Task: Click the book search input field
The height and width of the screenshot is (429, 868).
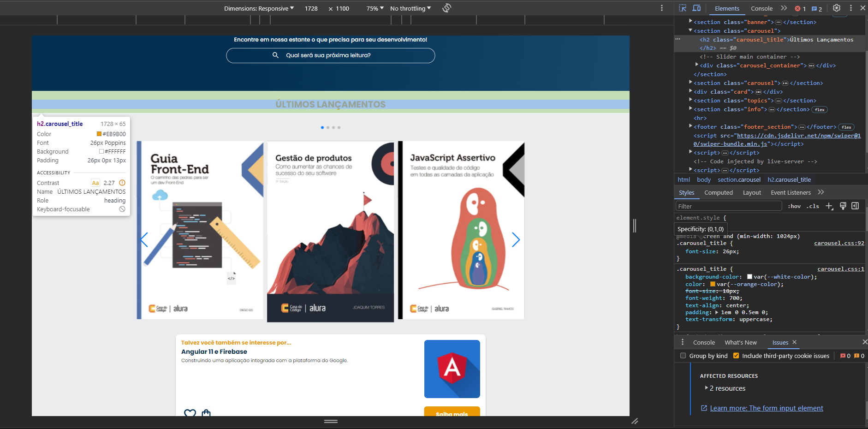Action: 330,55
